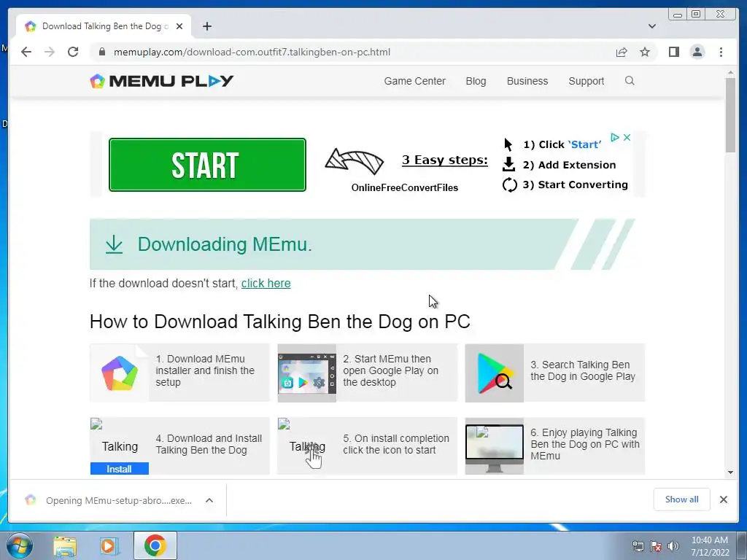Image resolution: width=747 pixels, height=560 pixels.
Task: Open Chrome three-dot menu
Action: 721,52
